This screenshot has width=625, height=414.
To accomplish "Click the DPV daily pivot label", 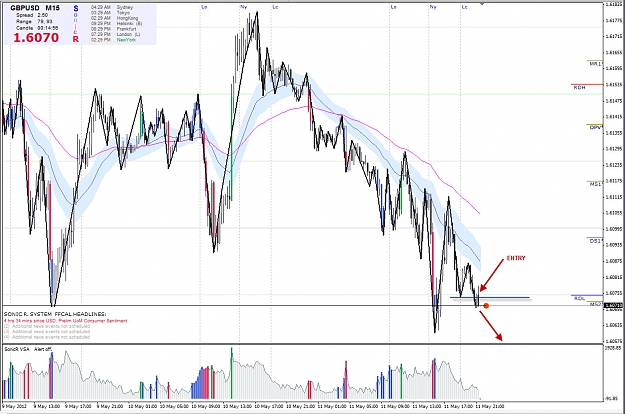I will click(x=596, y=128).
